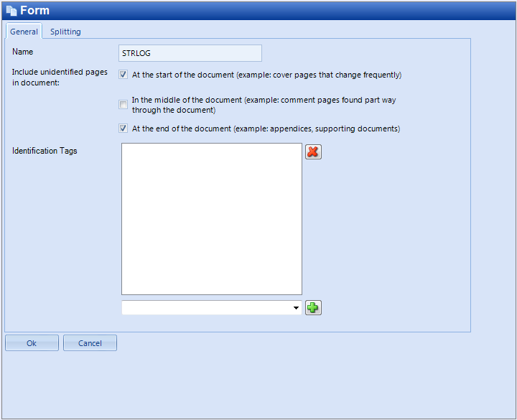
Task: Confirm with the Ok button
Action: [x=32, y=343]
